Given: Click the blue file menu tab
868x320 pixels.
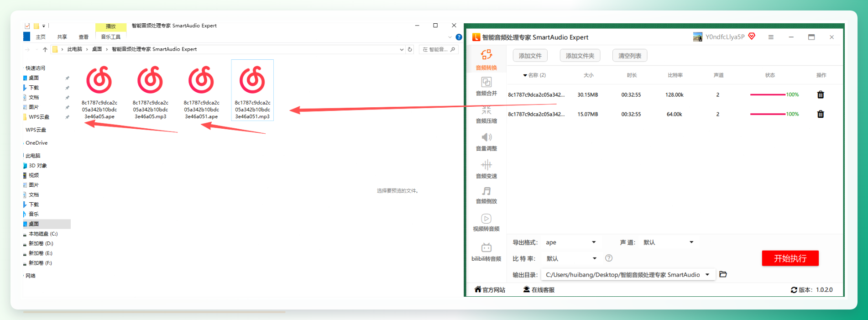Looking at the screenshot, I should 26,37.
